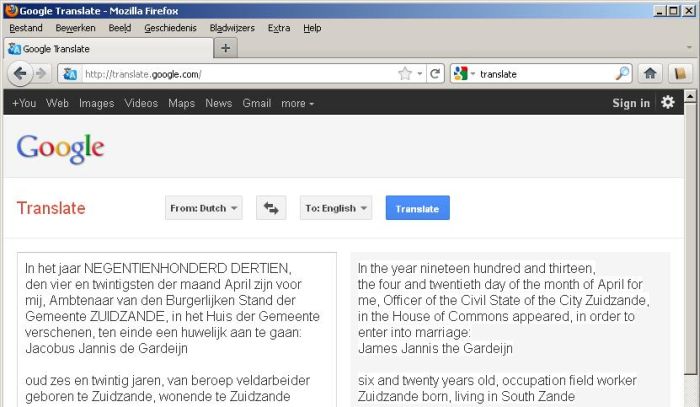
Task: Click inside the Dutch source text box
Action: click(x=177, y=330)
